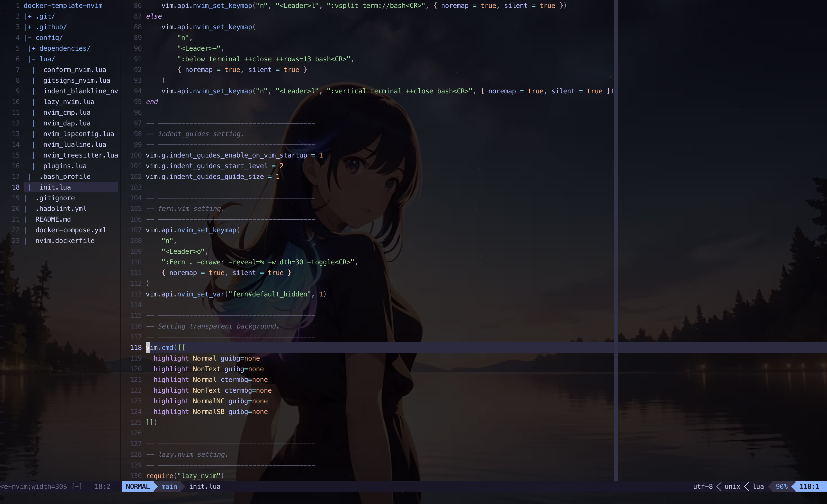
Task: Click indent_guides_enable_on_vim_startup line
Action: 234,155
